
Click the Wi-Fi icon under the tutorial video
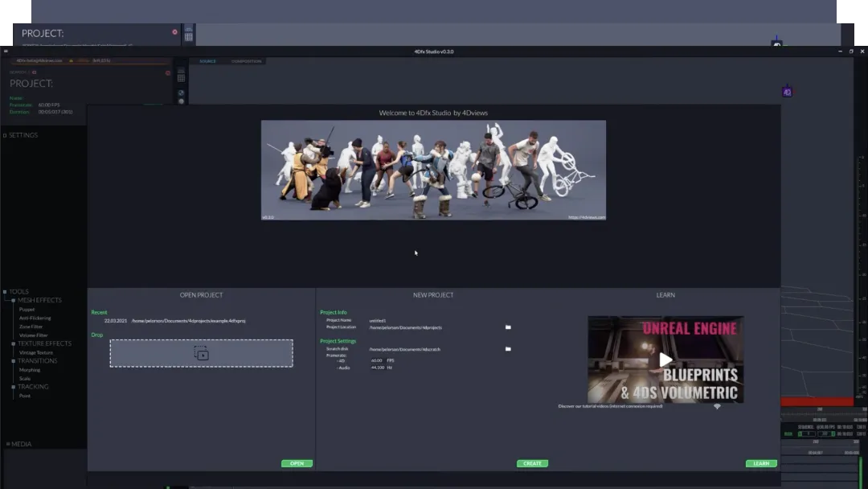pyautogui.click(x=717, y=406)
